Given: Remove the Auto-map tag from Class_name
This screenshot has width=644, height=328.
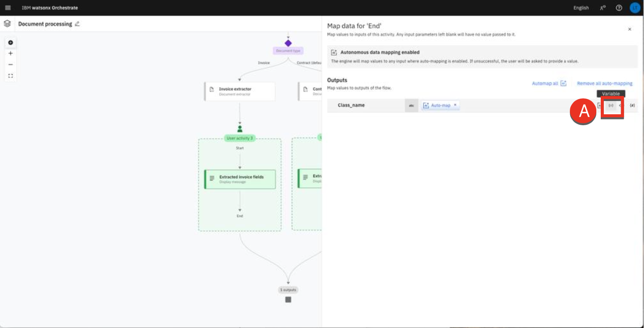Looking at the screenshot, I should pos(455,105).
